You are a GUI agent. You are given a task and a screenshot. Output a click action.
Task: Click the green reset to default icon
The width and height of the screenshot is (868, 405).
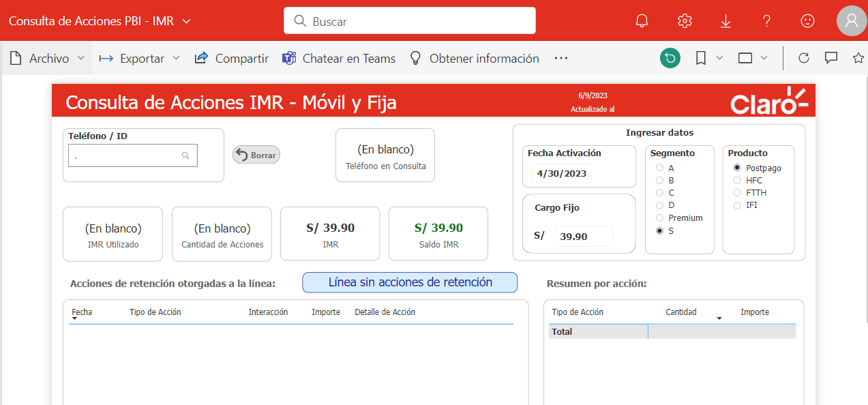(670, 58)
